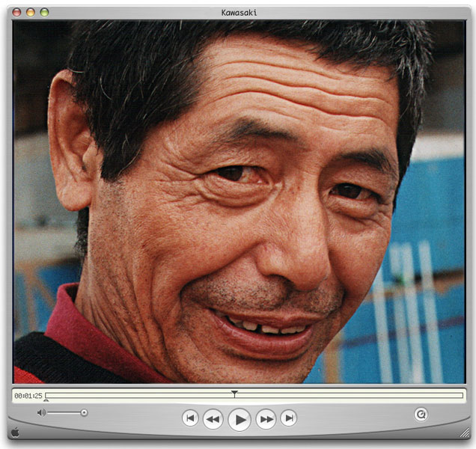Click the window resize grip
Image resolution: width=476 pixels, height=449 pixels.
[464, 433]
